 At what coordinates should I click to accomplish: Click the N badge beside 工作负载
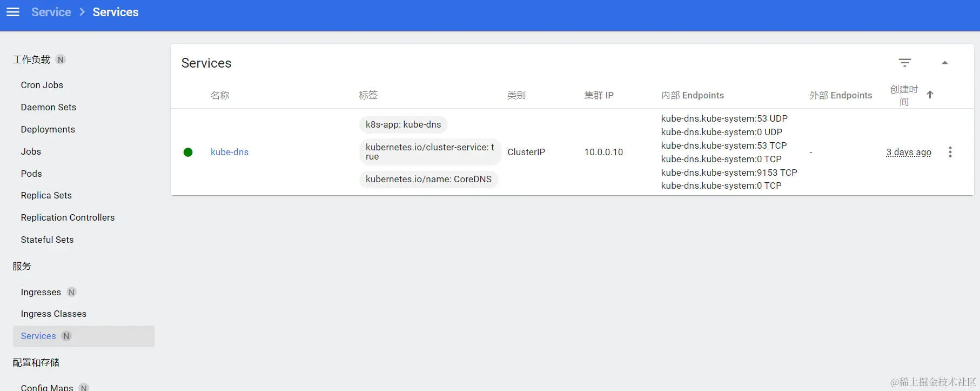(x=61, y=59)
